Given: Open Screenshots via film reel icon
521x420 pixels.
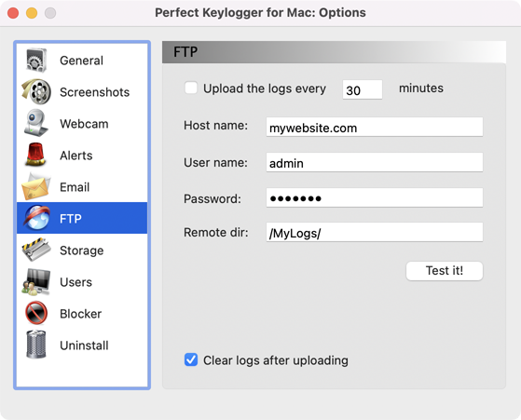Looking at the screenshot, I should [36, 91].
